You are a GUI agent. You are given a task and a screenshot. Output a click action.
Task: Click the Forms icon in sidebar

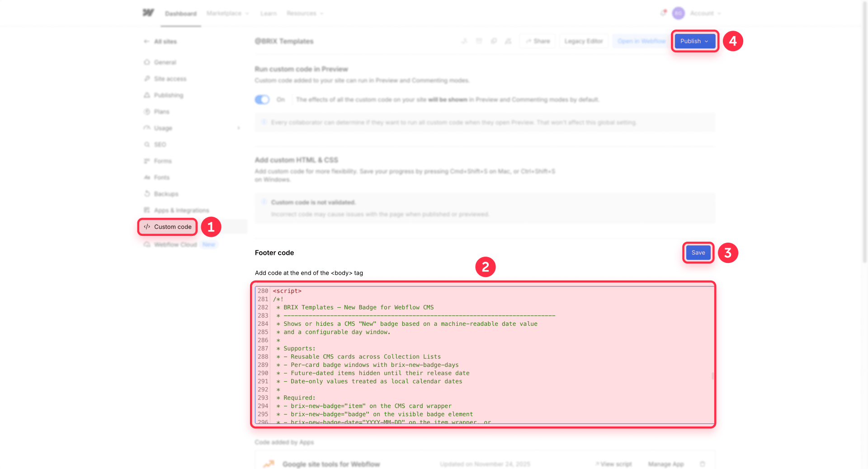coord(147,161)
